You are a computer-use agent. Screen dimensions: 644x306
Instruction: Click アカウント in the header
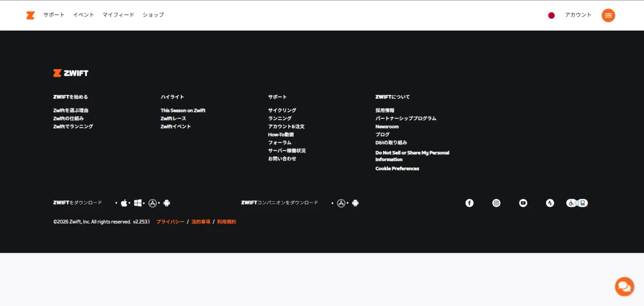tap(578, 15)
